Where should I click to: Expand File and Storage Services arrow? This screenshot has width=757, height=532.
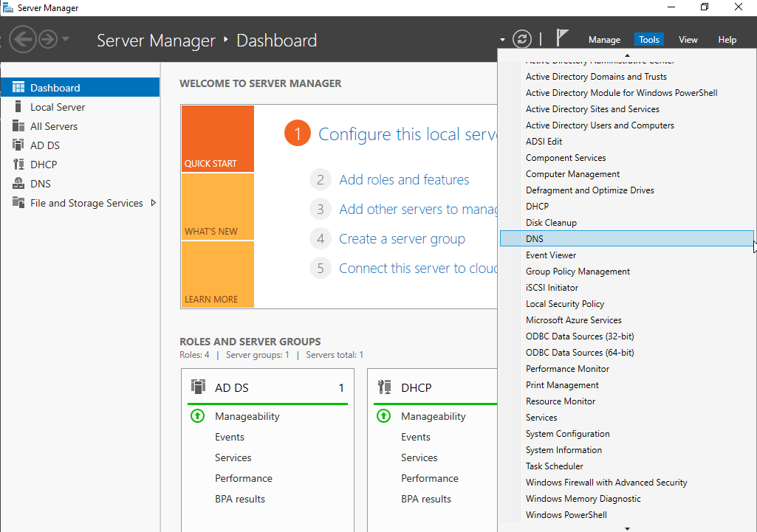click(154, 203)
